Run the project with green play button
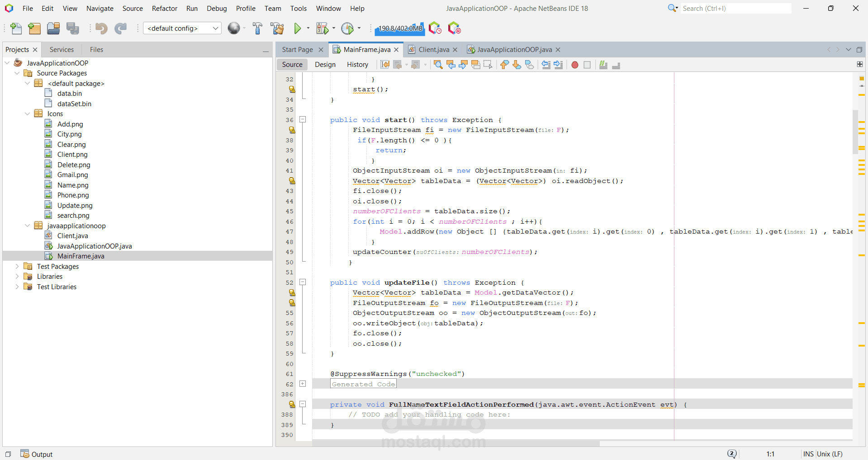 click(x=297, y=28)
